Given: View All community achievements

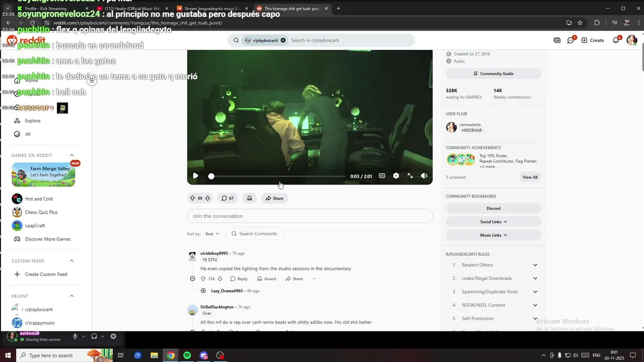Looking at the screenshot, I should click(x=530, y=177).
